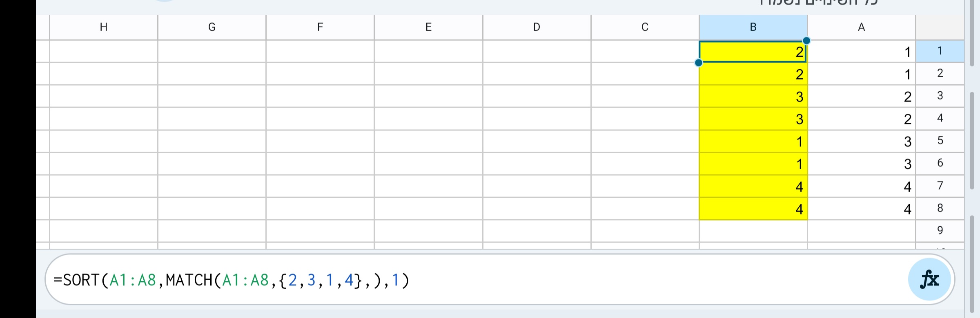Tap the bottom selection handle of B1
The height and width of the screenshot is (318, 980).
pos(699,62)
